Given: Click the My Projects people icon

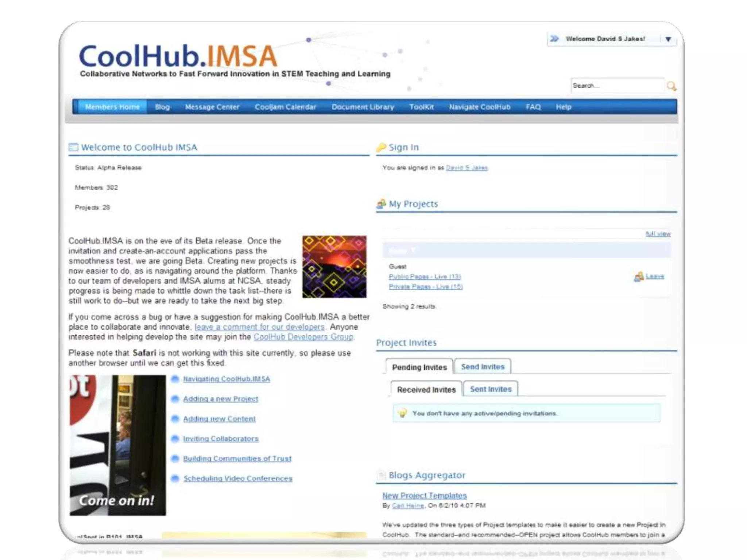Looking at the screenshot, I should 381,204.
